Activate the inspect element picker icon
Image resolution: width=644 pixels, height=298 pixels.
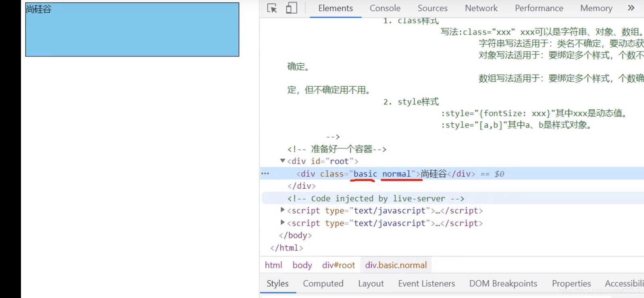272,8
